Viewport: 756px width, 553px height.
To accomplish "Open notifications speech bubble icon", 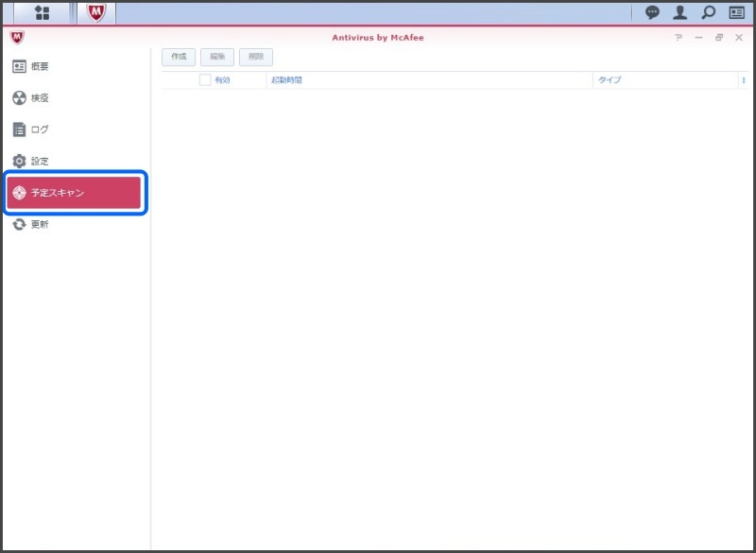I will click(652, 12).
